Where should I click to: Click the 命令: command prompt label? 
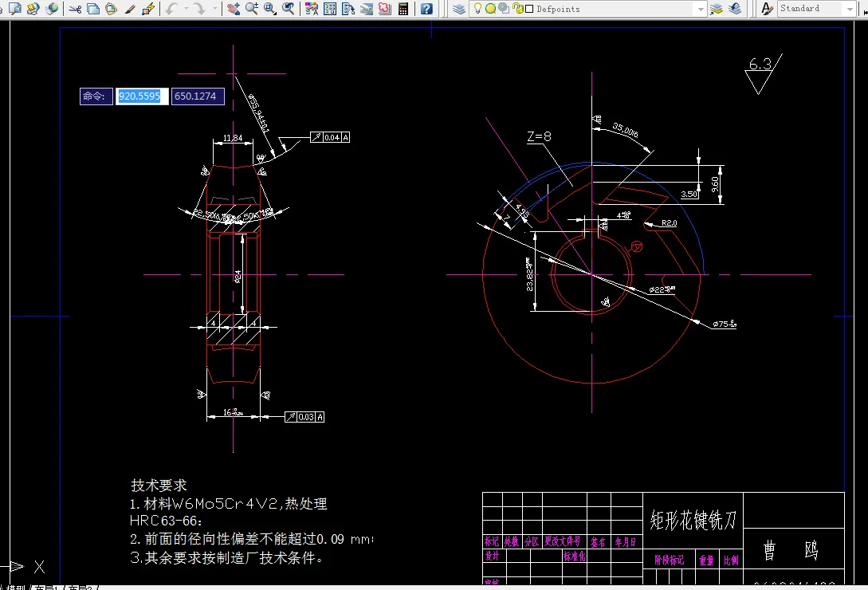tap(96, 96)
